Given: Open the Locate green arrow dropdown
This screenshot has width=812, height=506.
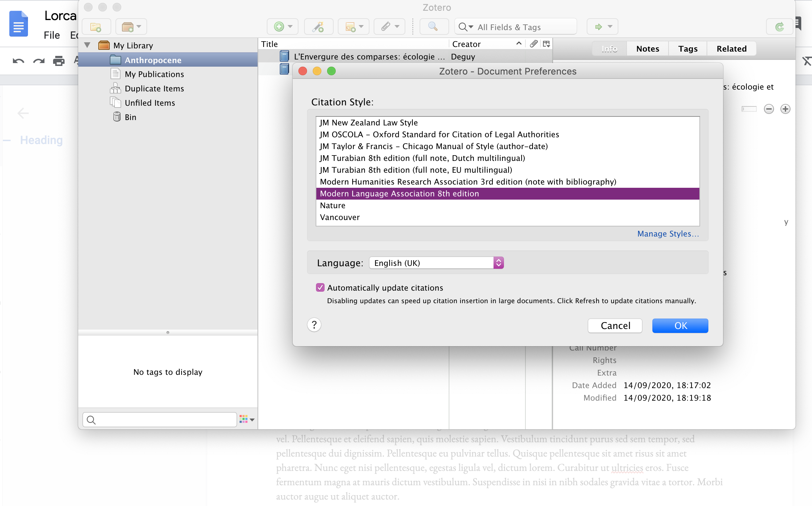Looking at the screenshot, I should point(603,27).
